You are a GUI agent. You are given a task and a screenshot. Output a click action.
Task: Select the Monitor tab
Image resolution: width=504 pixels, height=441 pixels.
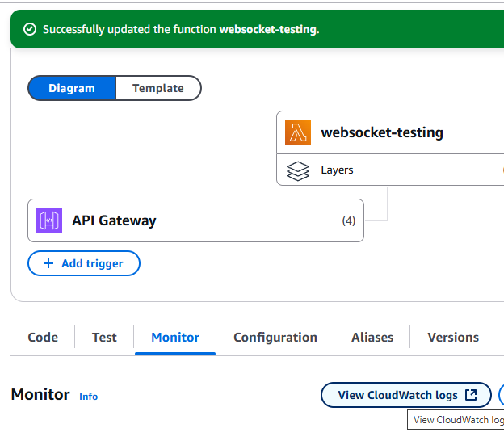point(175,337)
